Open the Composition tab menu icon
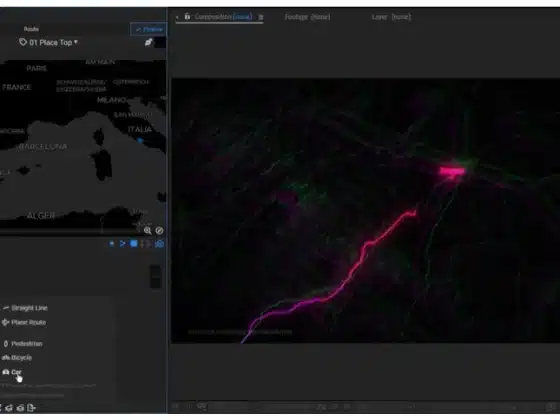The height and width of the screenshot is (420, 560). click(261, 17)
